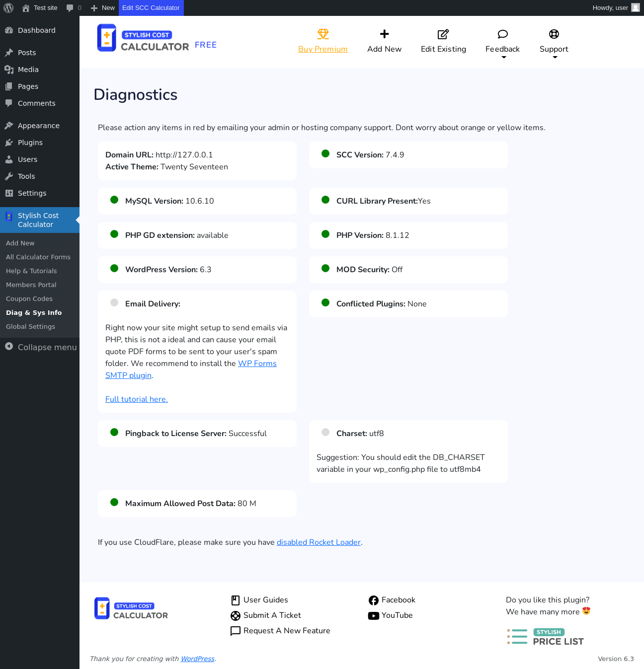Click the Feedback speech bubble icon

tap(503, 34)
